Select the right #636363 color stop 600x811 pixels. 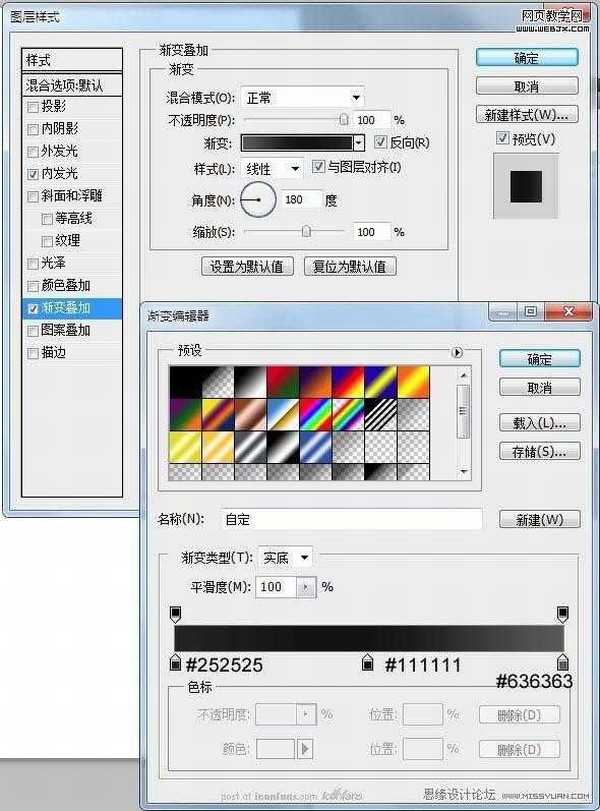point(563,662)
